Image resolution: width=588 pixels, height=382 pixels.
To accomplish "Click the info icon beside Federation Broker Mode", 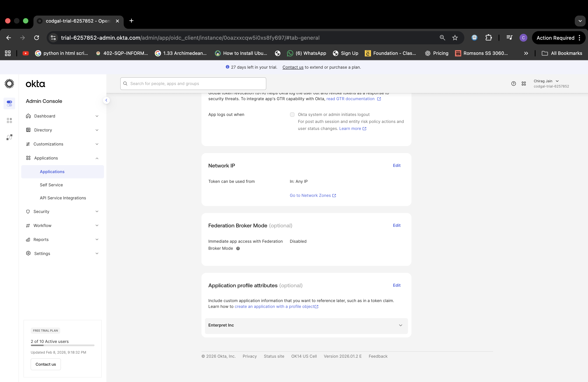I will click(x=238, y=249).
